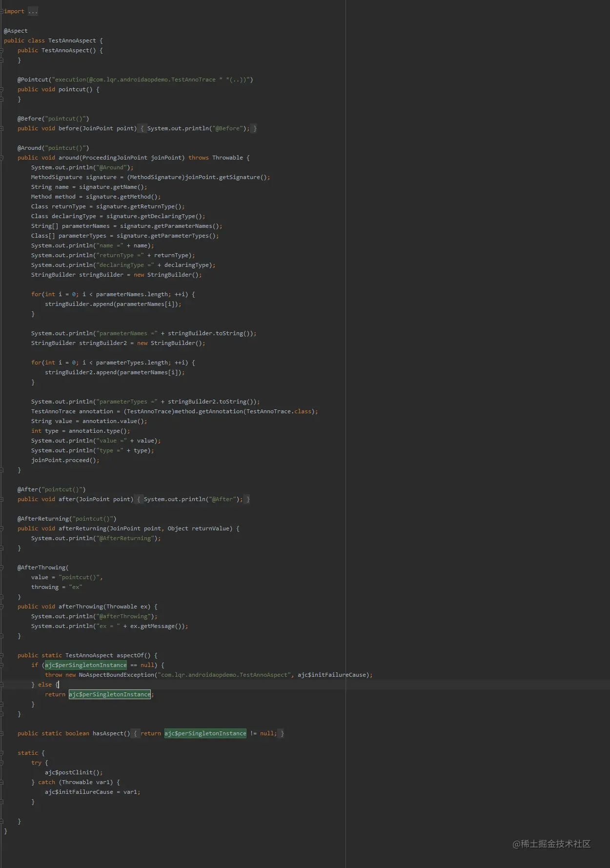Click highlighted ajc$perSingletonInstance in the return statement of aspectOf
The image size is (610, 868).
click(110, 694)
